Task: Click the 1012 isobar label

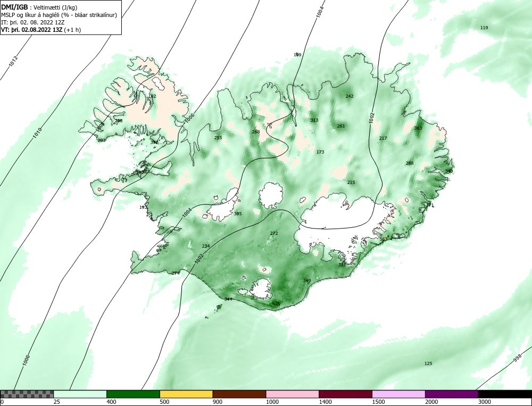Action: 13,61
